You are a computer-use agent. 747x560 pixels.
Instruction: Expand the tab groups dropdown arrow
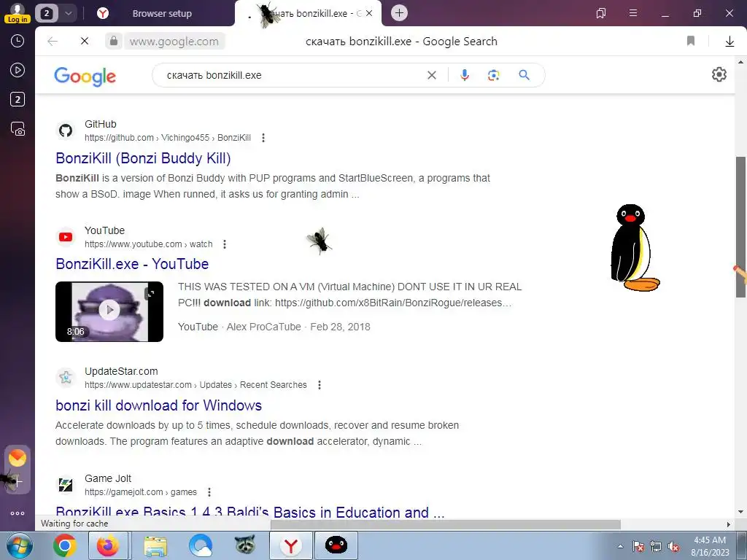68,13
